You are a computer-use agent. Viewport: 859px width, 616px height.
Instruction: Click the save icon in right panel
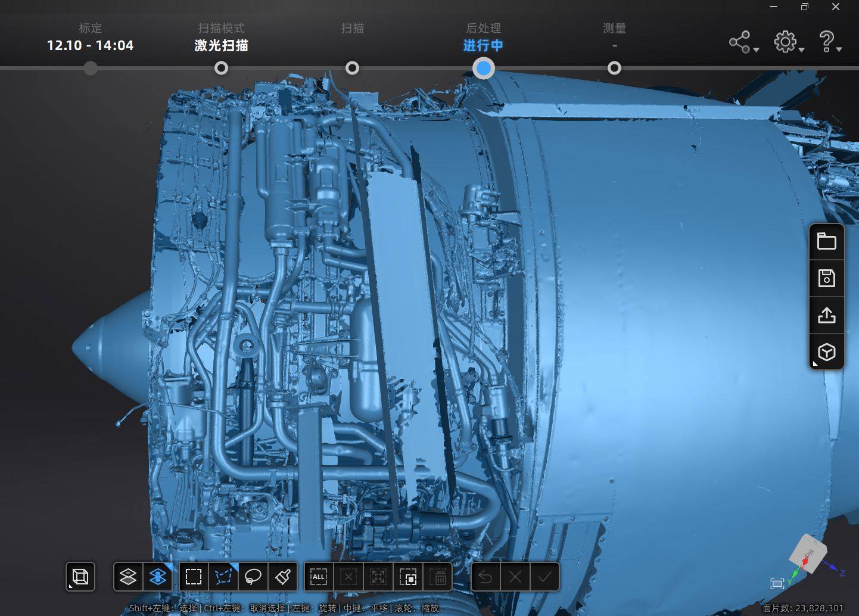click(827, 278)
